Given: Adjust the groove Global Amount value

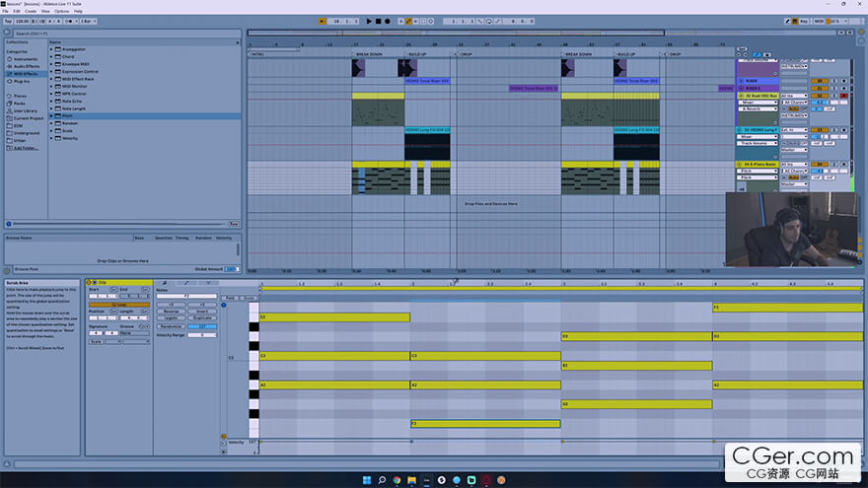Looking at the screenshot, I should 231,268.
